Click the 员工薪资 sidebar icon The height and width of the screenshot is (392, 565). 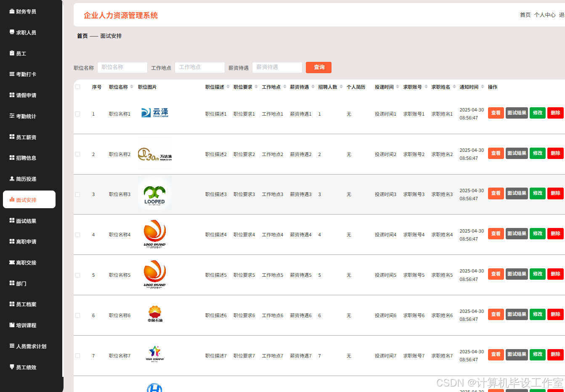(12, 137)
